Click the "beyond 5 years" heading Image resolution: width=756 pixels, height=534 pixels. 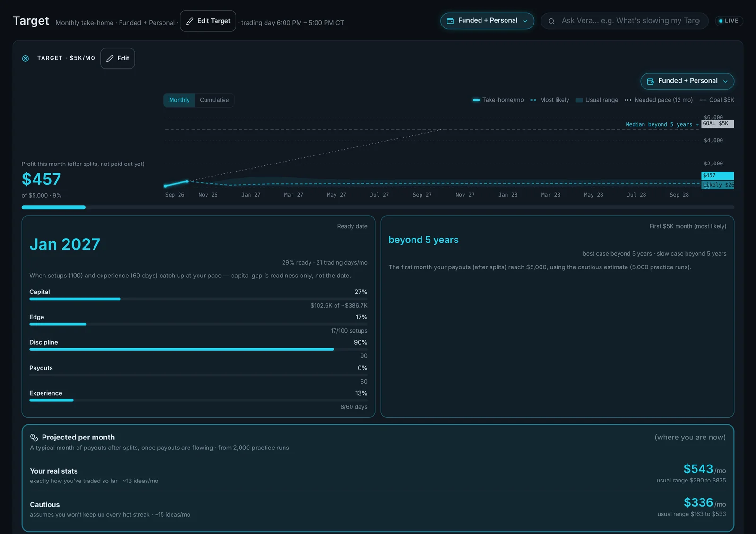pos(423,240)
